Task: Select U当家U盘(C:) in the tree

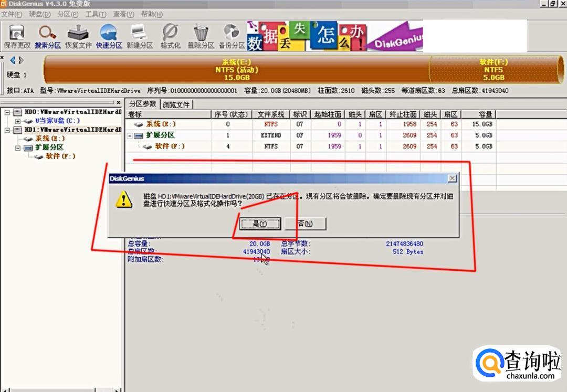Action: click(x=58, y=121)
